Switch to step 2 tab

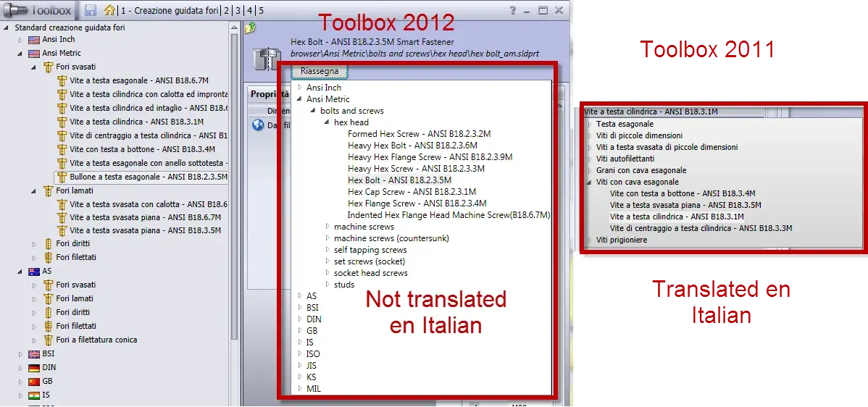pyautogui.click(x=226, y=11)
